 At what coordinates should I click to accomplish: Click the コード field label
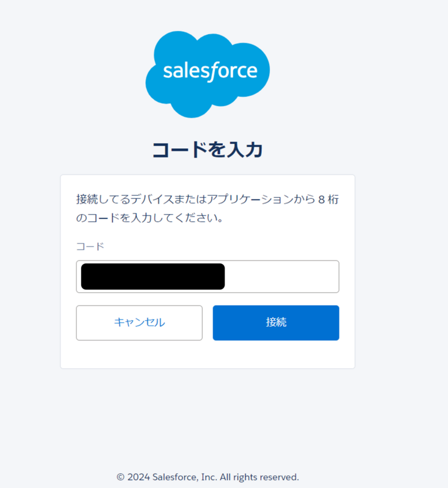[x=90, y=246]
